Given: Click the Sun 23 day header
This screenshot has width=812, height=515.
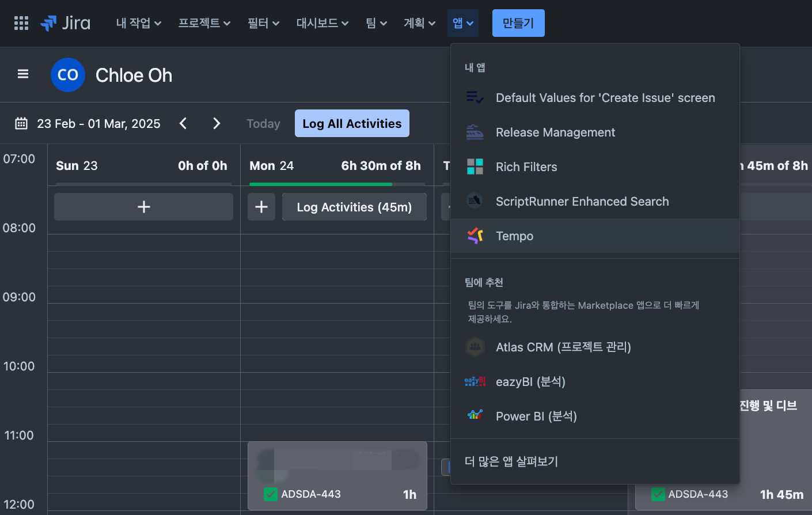Looking at the screenshot, I should coord(143,166).
